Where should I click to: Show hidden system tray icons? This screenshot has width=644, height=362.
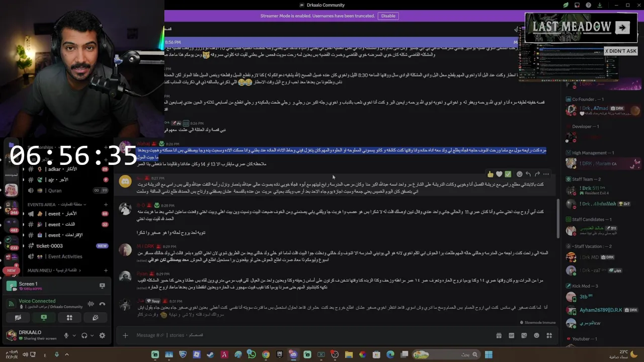point(66,354)
